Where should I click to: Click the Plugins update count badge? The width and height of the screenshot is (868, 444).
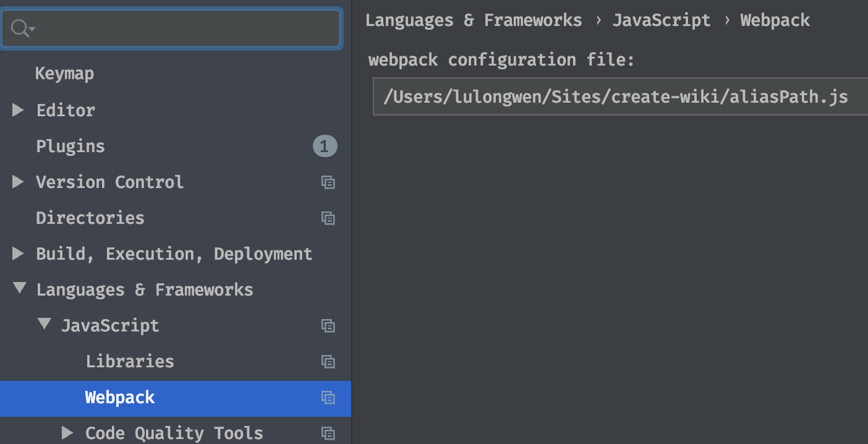(325, 147)
